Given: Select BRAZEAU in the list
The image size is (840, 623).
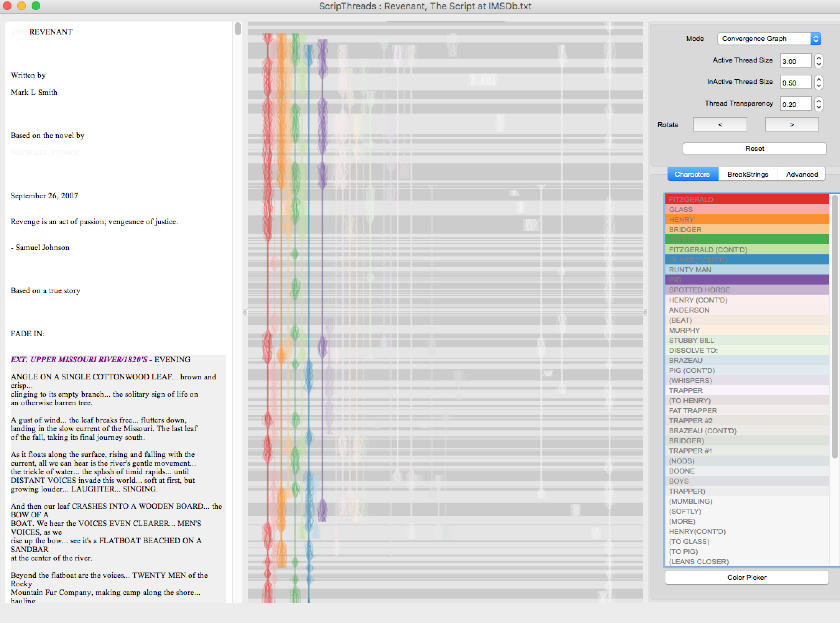Looking at the screenshot, I should pos(747,360).
